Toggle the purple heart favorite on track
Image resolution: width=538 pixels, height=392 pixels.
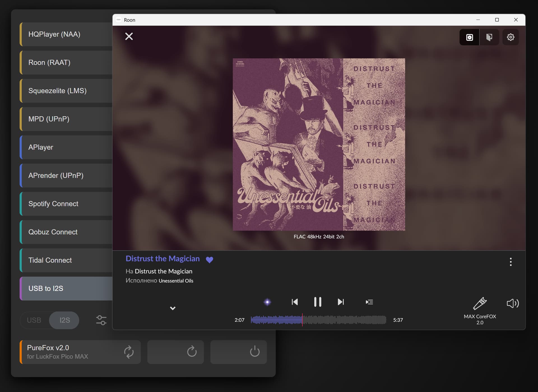pos(209,260)
